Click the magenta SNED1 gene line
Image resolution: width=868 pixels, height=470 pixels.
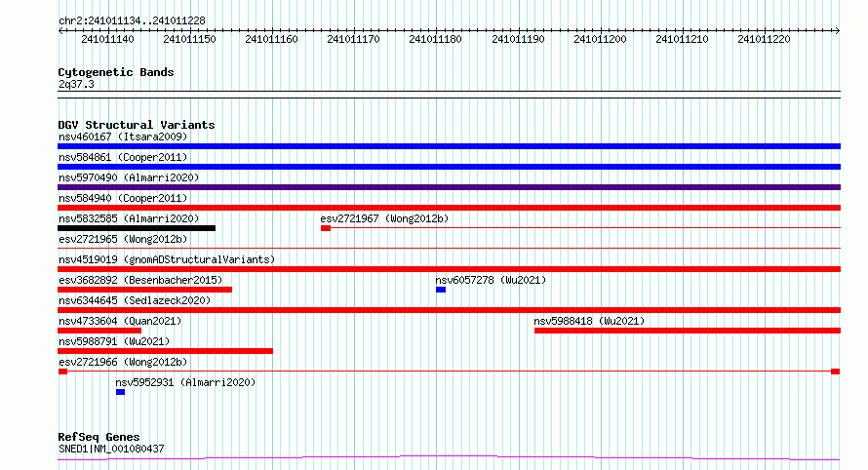pyautogui.click(x=449, y=457)
